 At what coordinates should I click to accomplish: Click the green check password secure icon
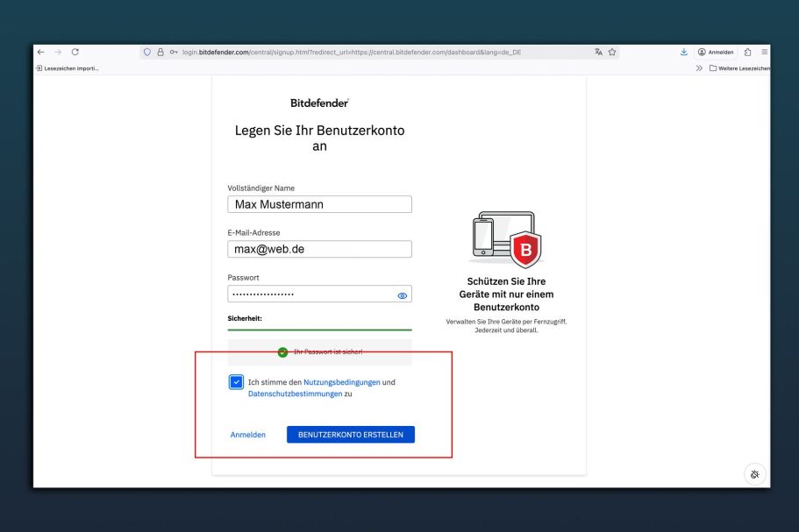pos(282,351)
